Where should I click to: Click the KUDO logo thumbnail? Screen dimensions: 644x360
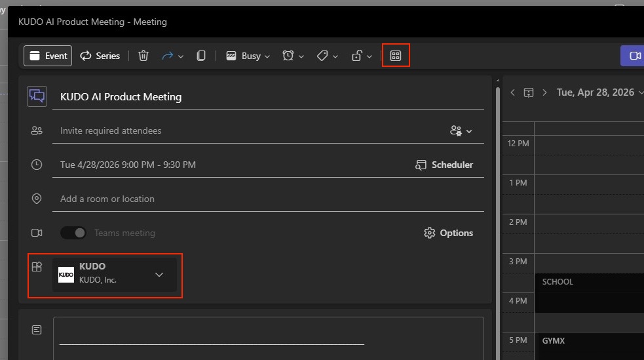coord(66,275)
